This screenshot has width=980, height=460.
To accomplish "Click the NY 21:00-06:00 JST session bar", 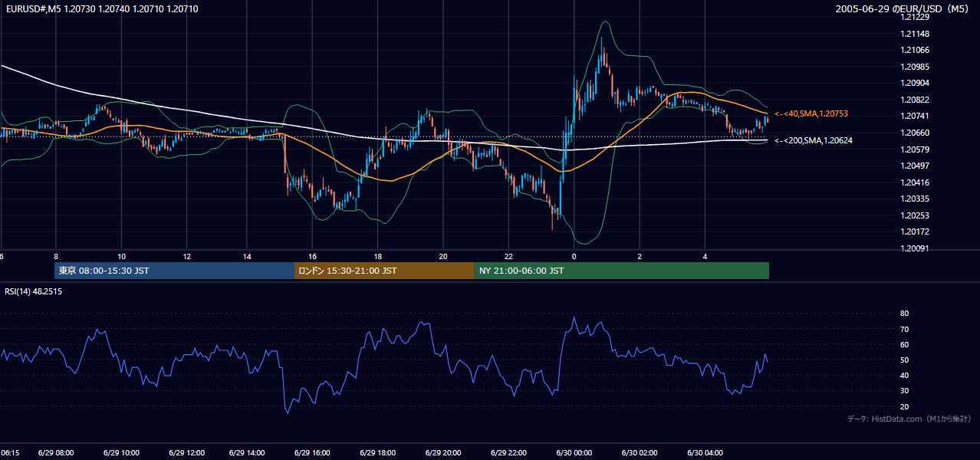I will click(x=621, y=271).
